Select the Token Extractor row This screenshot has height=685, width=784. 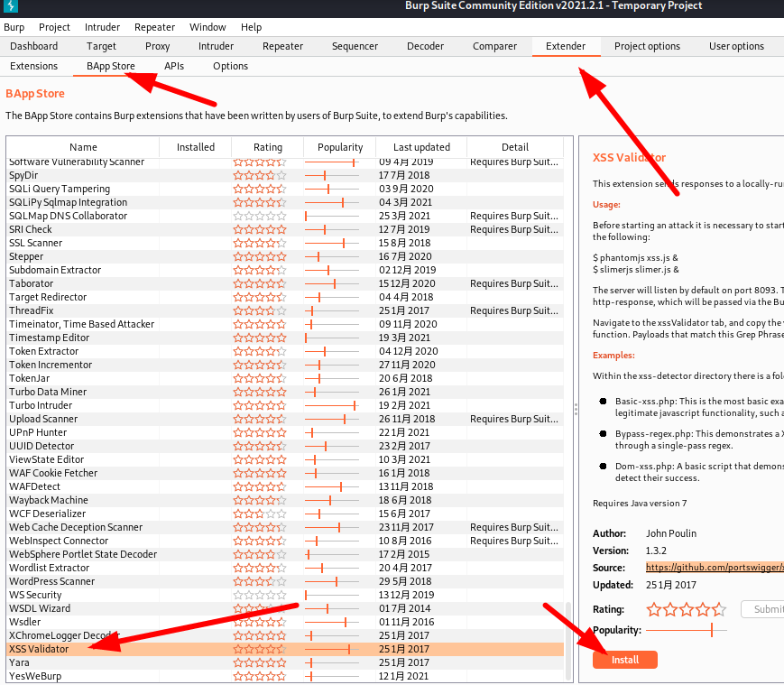coord(285,351)
